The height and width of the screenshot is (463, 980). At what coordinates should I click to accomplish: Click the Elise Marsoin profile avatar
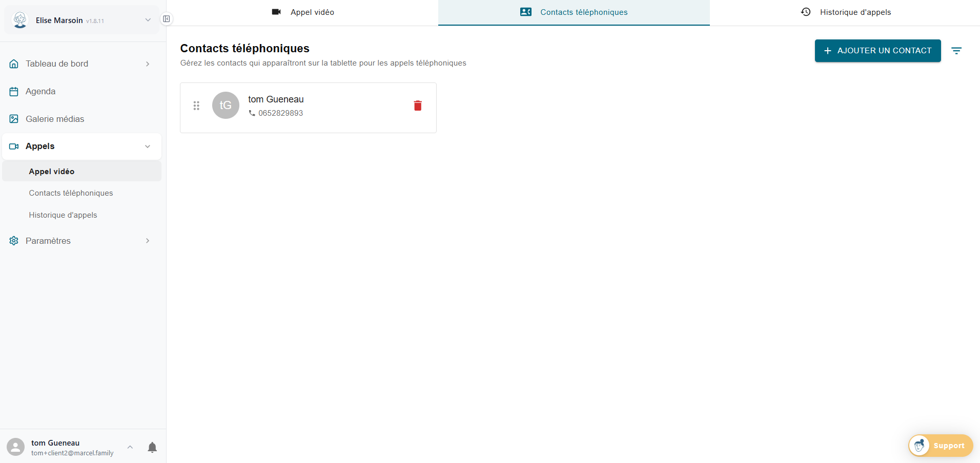tap(20, 20)
